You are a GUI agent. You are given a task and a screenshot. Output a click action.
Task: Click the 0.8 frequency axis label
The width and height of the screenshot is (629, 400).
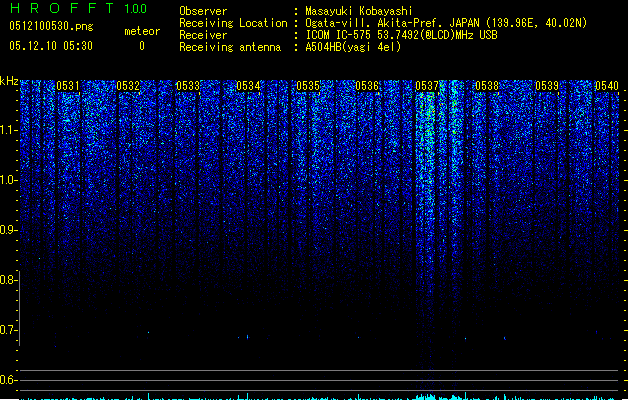[x=8, y=280]
